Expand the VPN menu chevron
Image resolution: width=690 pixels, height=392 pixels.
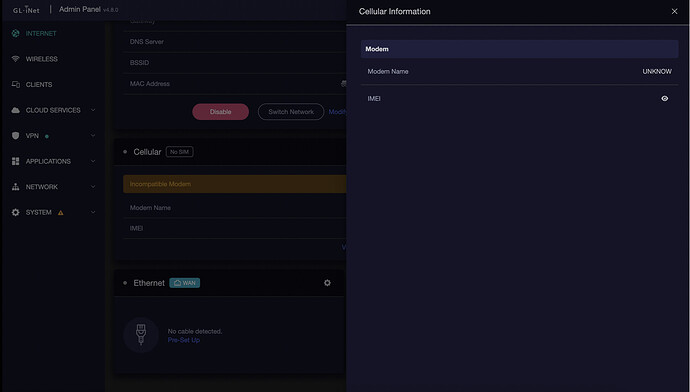(93, 136)
